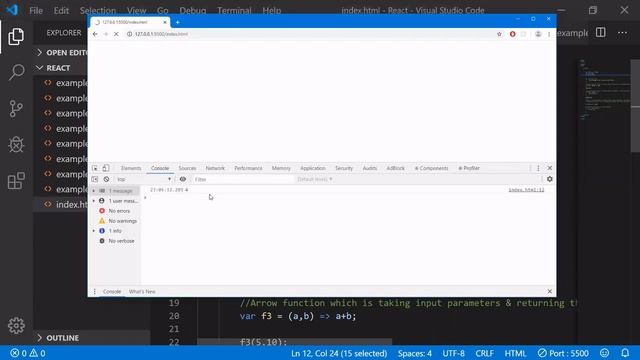
Task: Expand the OPEN EDITORS section
Action: click(x=39, y=53)
